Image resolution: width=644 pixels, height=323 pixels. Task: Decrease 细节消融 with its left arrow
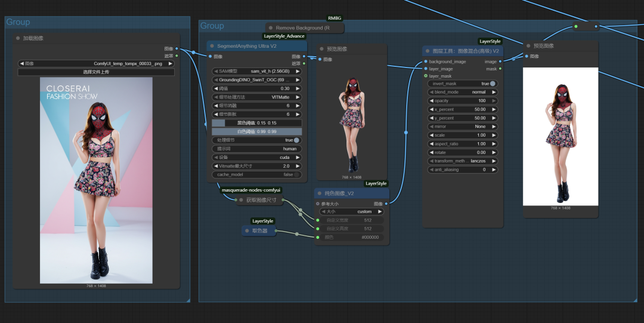(216, 106)
